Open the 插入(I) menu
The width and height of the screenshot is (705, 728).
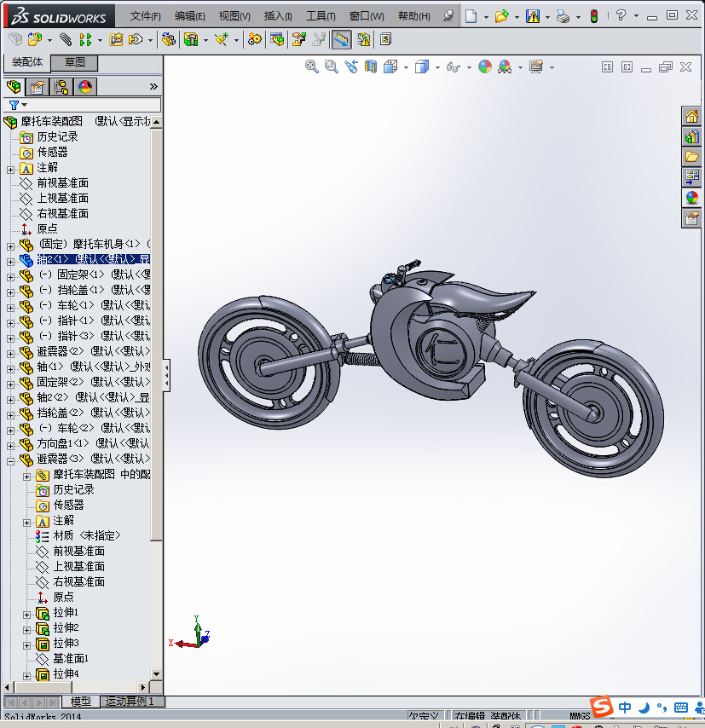tap(278, 16)
